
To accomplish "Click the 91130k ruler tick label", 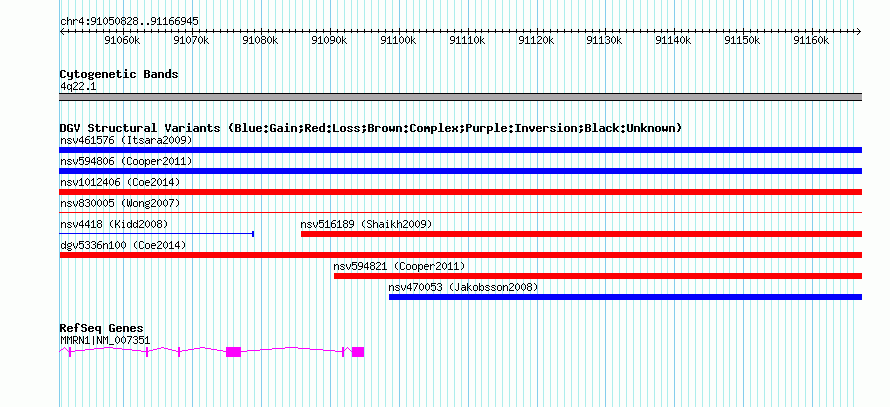I will click(604, 41).
